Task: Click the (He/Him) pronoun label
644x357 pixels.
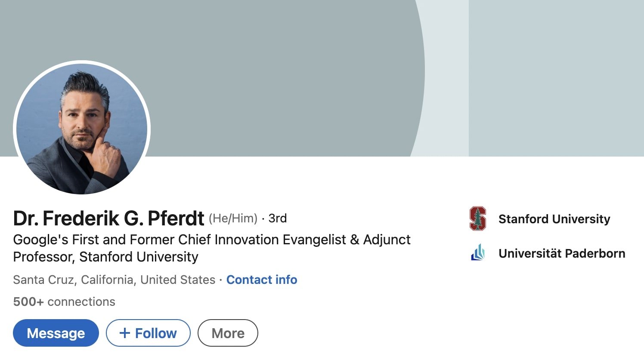Action: tap(233, 218)
